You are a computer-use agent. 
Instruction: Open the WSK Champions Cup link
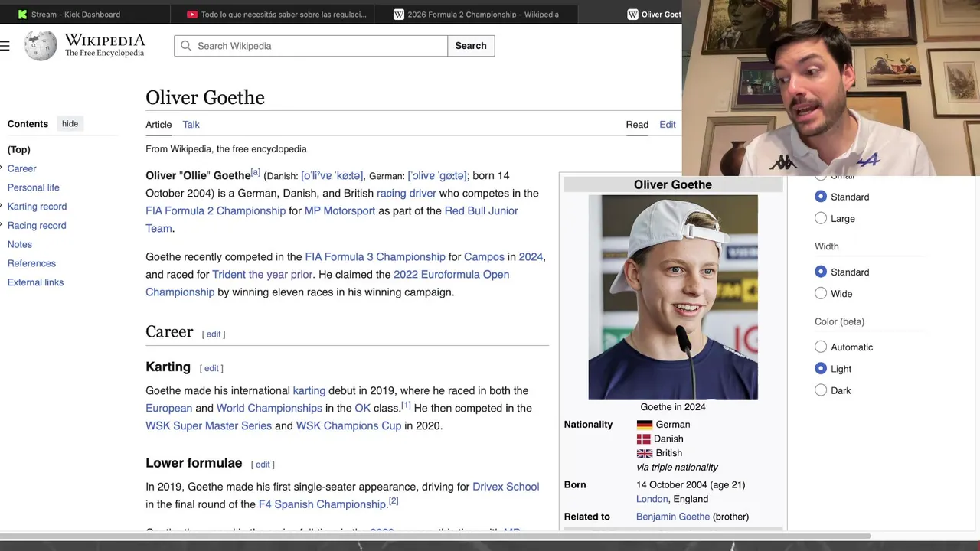coord(348,426)
